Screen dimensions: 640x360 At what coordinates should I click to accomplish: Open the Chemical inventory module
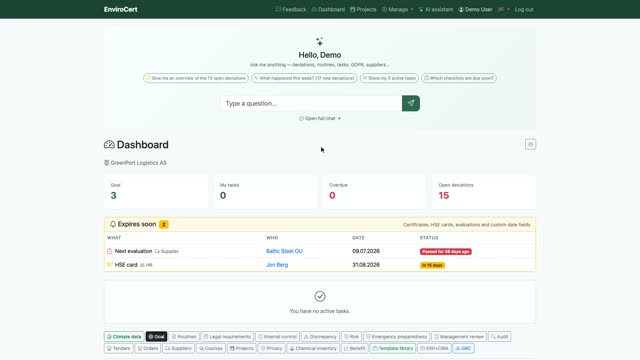[313, 349]
